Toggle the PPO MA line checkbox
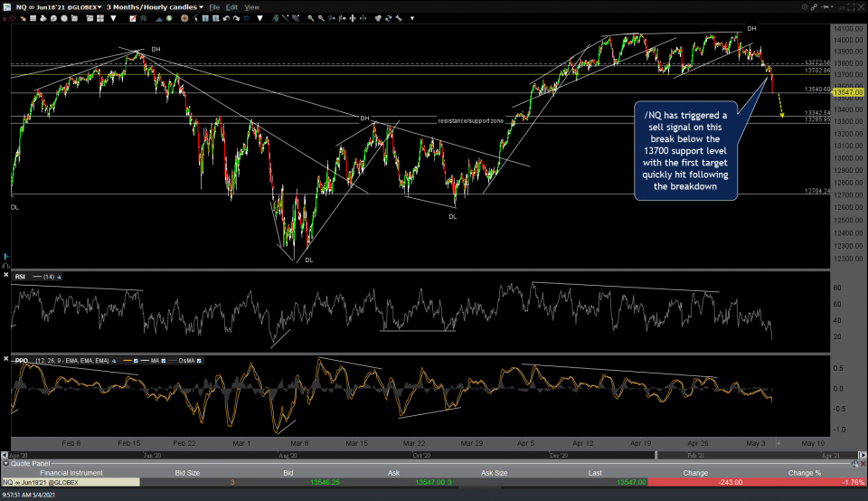 point(164,361)
